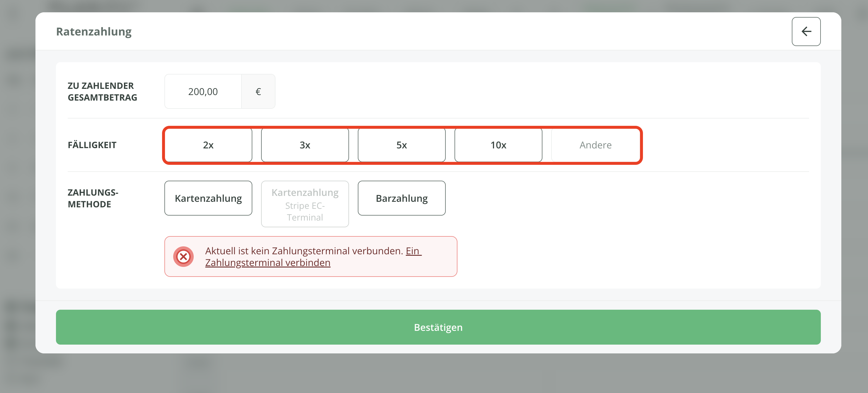Click the Ratenzahlung dialog title
Viewport: 868px width, 393px height.
(x=94, y=31)
